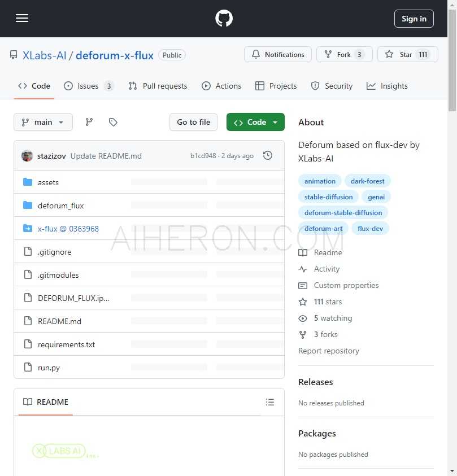457x476 pixels.
Task: Click stazizov's avatar image
Action: (27, 156)
